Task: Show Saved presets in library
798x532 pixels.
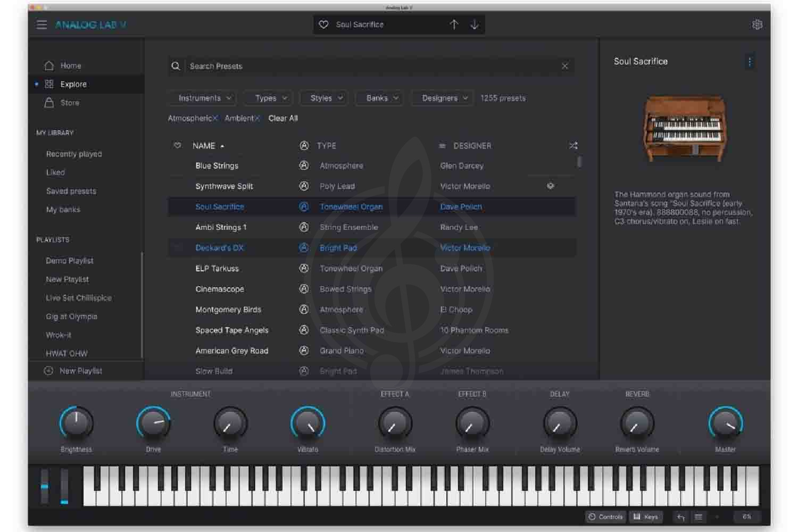Action: [x=71, y=191]
